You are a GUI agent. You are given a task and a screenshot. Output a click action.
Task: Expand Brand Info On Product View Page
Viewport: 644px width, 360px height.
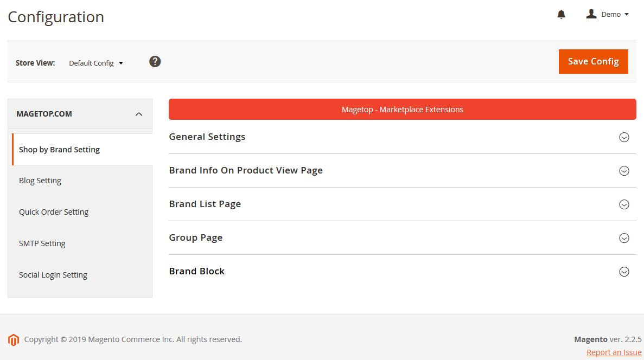624,171
